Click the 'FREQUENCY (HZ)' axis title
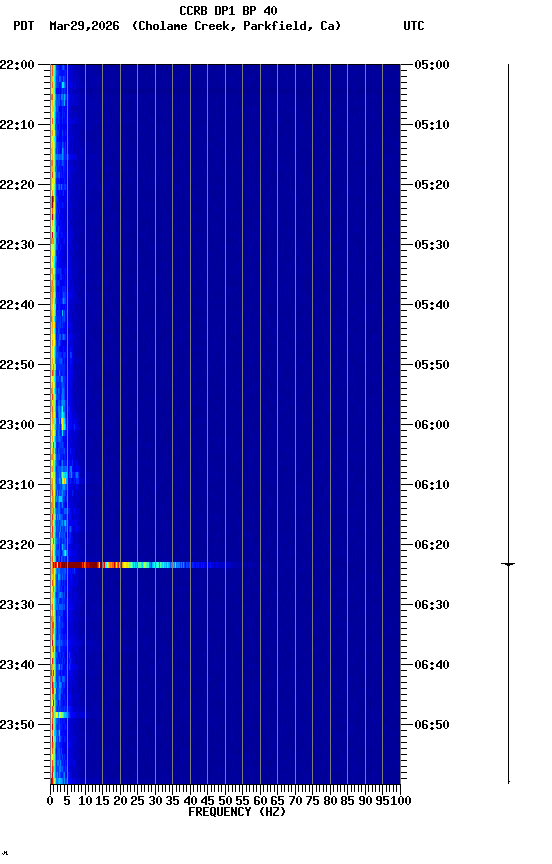552x864 pixels. click(237, 812)
